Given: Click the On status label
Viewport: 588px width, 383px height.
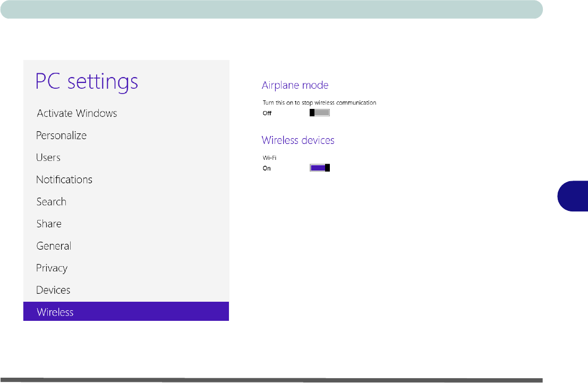Looking at the screenshot, I should (267, 168).
